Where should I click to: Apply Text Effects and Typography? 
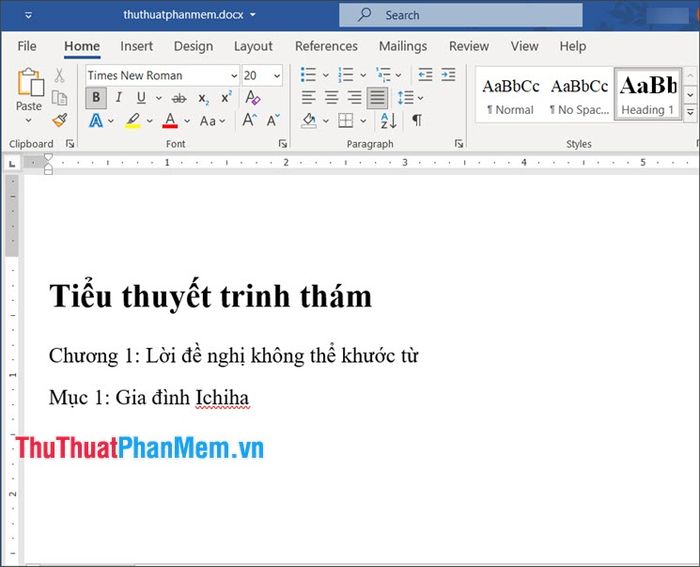click(96, 121)
